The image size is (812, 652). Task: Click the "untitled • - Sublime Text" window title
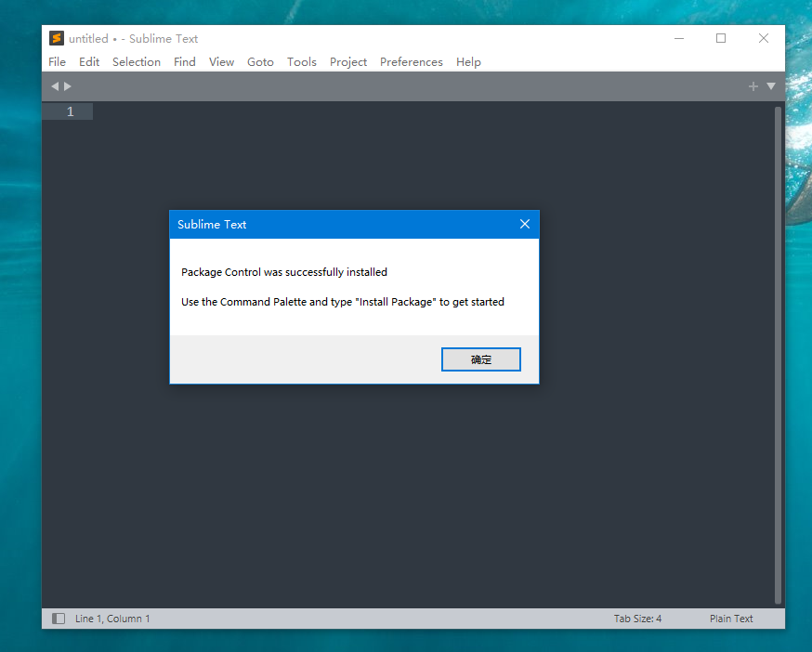pyautogui.click(x=133, y=39)
